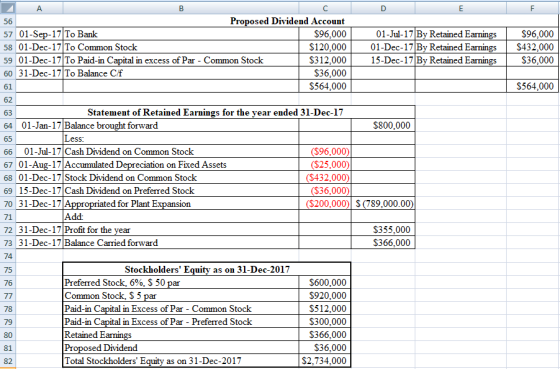Click Cash Dividend on Common Stock cell
Viewport: 560px width, 369px height.
181,152
